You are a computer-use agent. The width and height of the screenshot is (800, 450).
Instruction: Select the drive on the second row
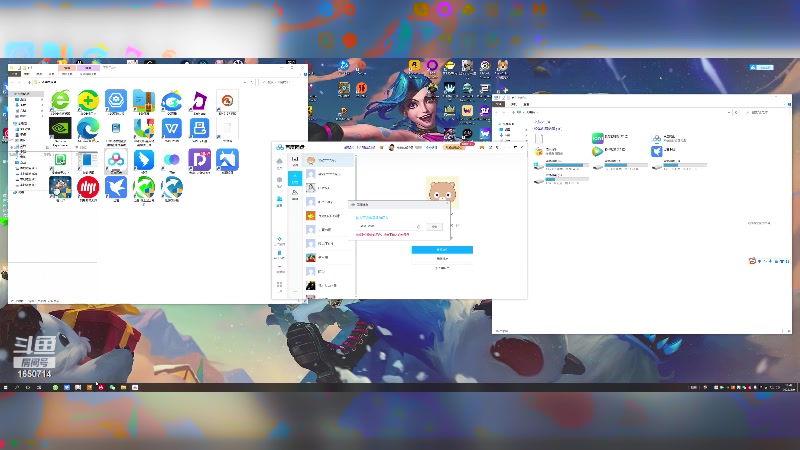click(561, 179)
